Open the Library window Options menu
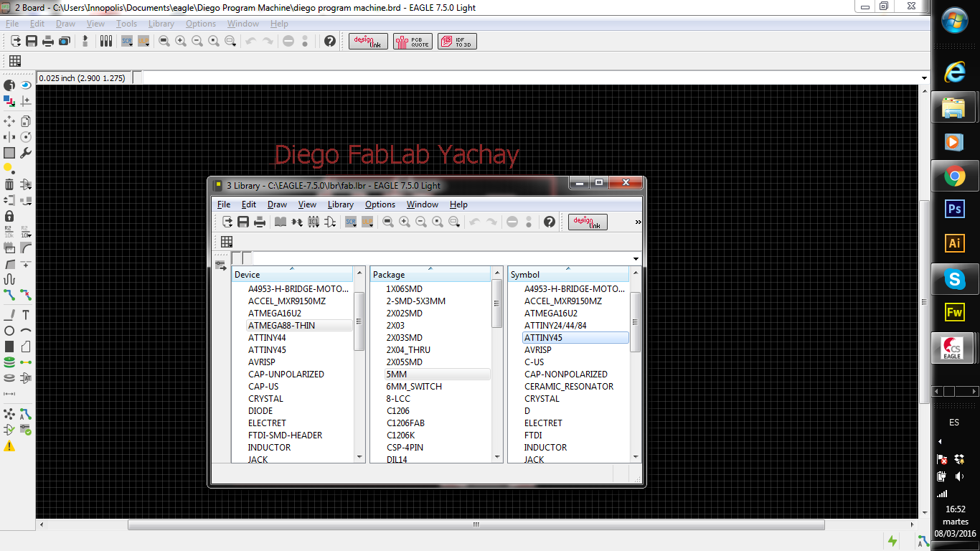The image size is (980, 551). click(380, 204)
